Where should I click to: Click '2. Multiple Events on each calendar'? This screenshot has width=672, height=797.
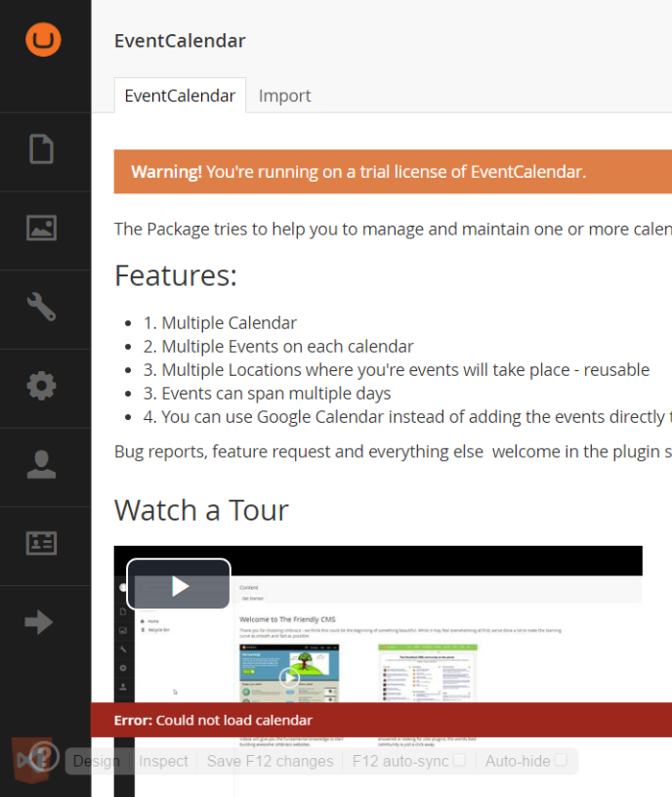click(x=278, y=347)
